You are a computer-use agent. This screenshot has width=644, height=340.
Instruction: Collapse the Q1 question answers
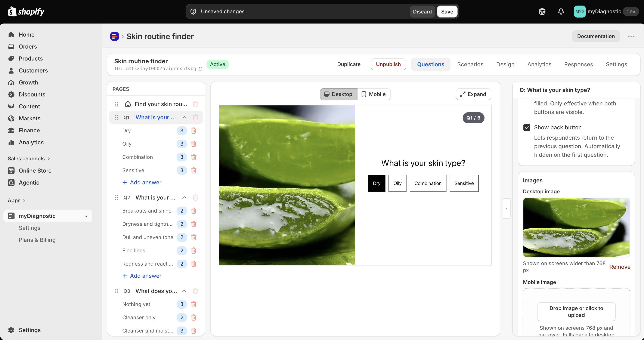(184, 117)
